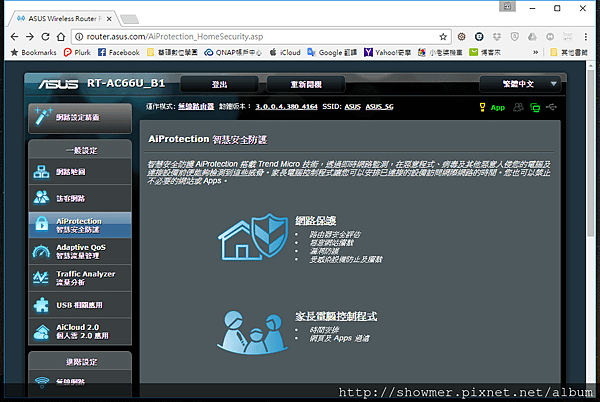Click the USB puzzle piece icon
This screenshot has height=402, width=600.
tap(41, 305)
